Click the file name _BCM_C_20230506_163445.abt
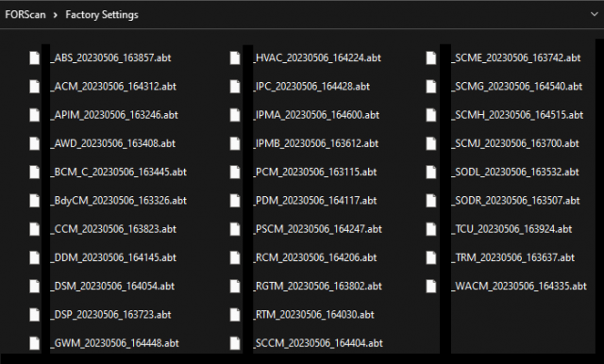Viewport: 604px width, 364px height. pos(119,172)
